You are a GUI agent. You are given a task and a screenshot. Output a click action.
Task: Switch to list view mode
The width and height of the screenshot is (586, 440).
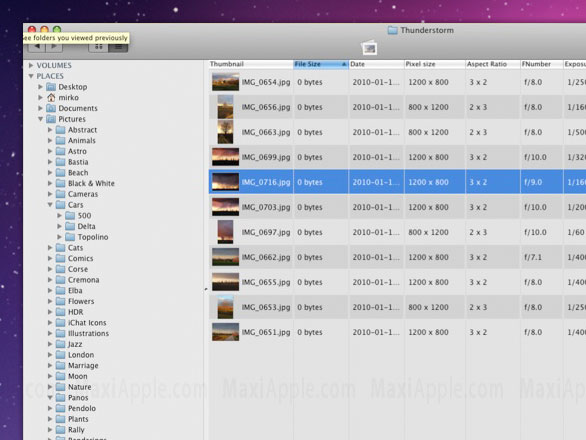pyautogui.click(x=118, y=47)
